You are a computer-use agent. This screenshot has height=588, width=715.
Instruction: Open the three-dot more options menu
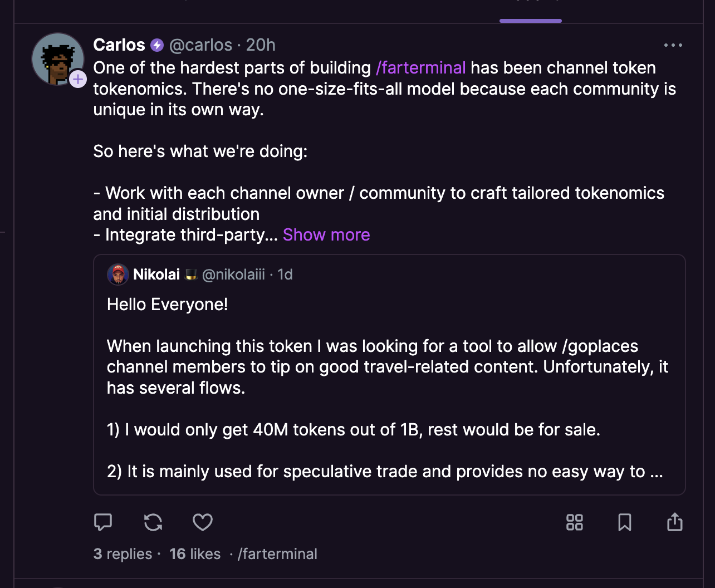[x=673, y=45]
